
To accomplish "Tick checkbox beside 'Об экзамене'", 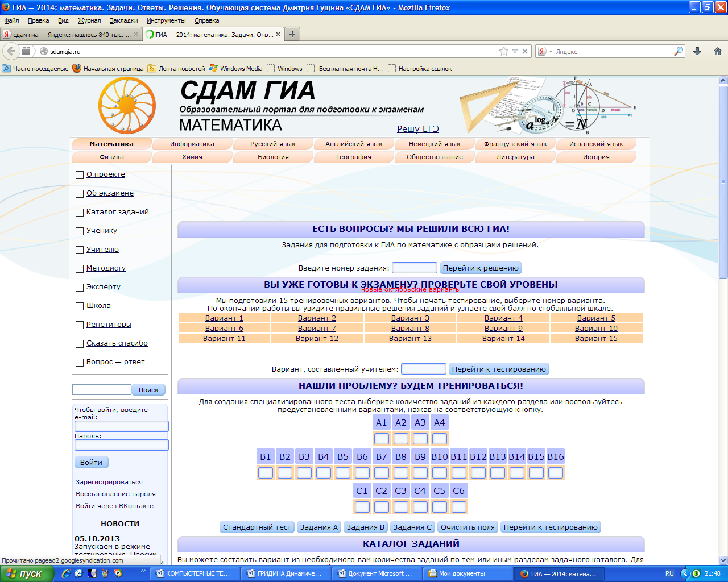I will point(80,194).
